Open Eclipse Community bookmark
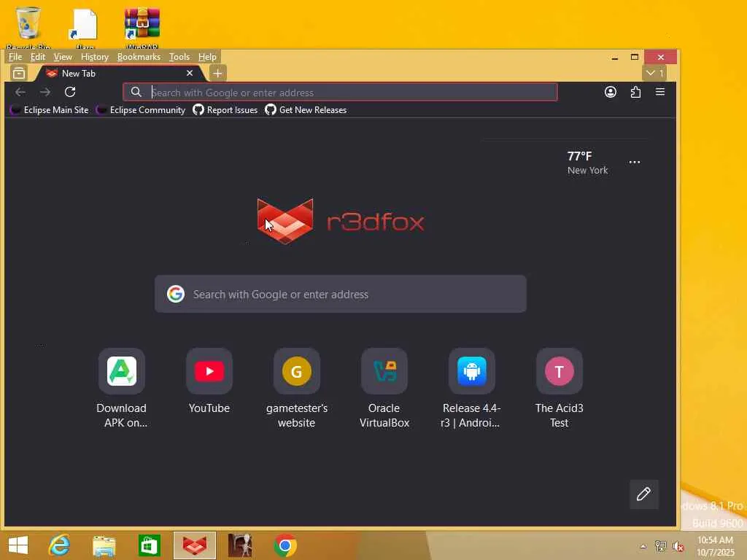 coord(141,110)
